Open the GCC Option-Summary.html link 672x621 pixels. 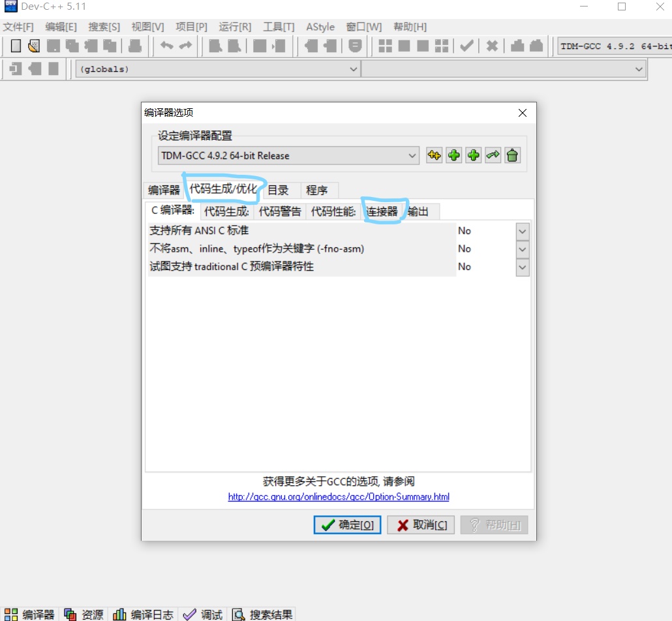339,496
